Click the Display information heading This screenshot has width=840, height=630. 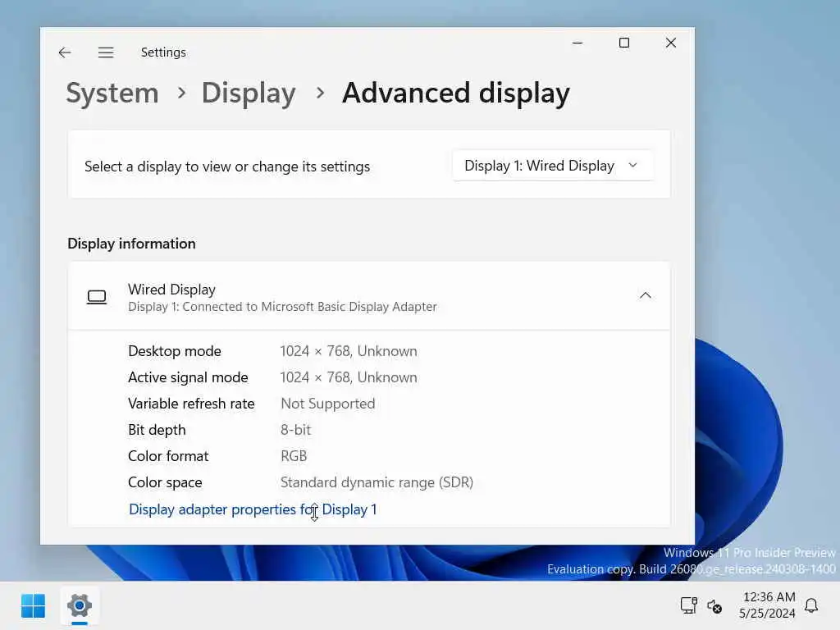131,244
